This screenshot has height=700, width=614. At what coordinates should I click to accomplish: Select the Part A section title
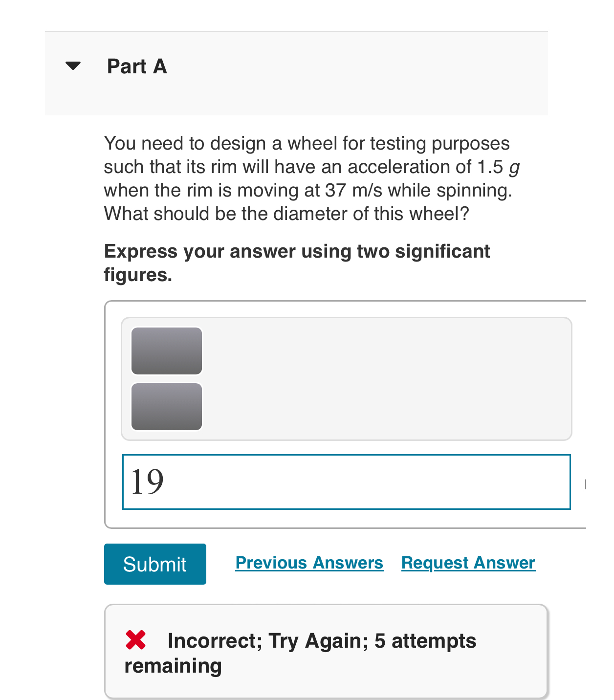tap(136, 66)
